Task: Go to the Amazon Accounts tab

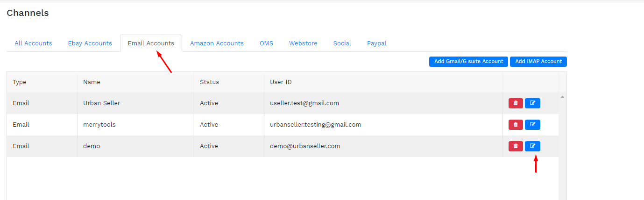Action: click(217, 43)
